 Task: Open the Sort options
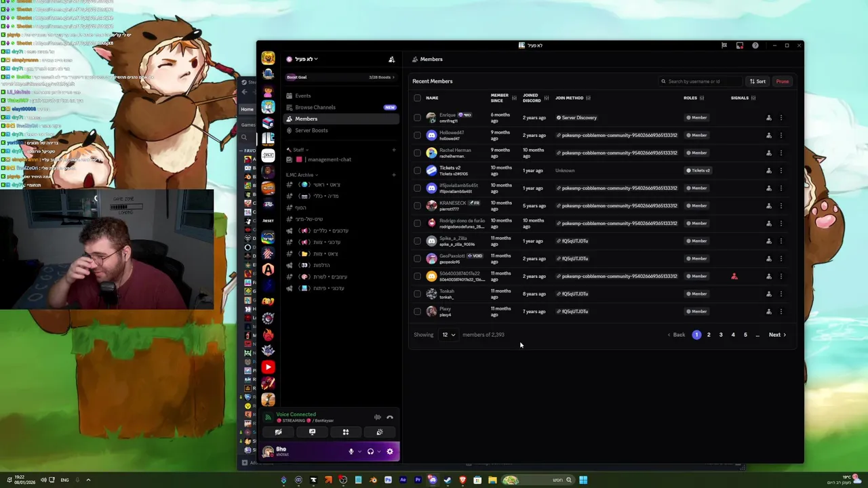point(757,81)
